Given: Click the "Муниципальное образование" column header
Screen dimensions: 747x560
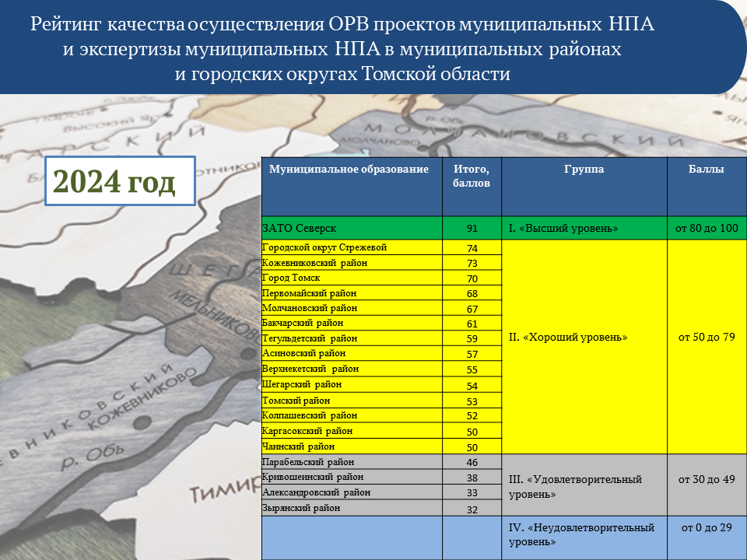Looking at the screenshot, I should pyautogui.click(x=352, y=187).
